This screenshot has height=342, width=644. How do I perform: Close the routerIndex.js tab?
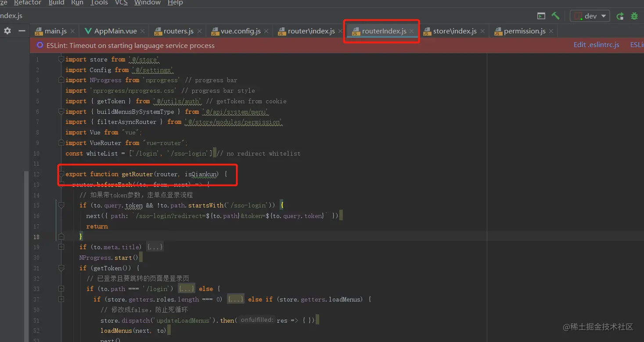412,31
